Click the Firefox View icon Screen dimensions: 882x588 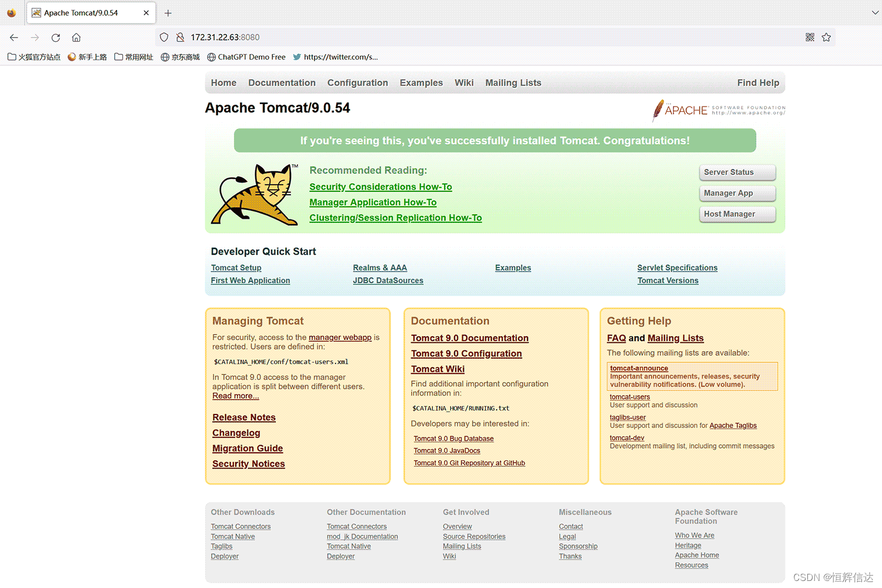pos(11,13)
